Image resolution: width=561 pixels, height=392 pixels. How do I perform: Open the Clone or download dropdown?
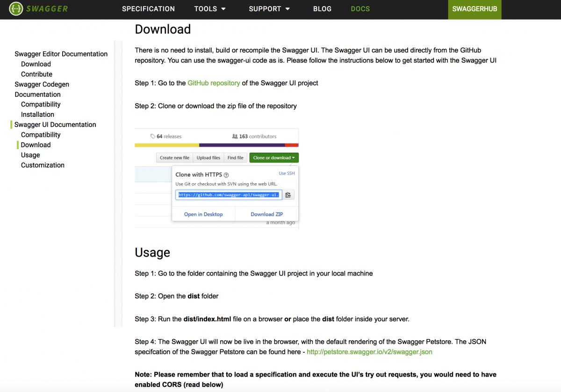click(x=274, y=158)
